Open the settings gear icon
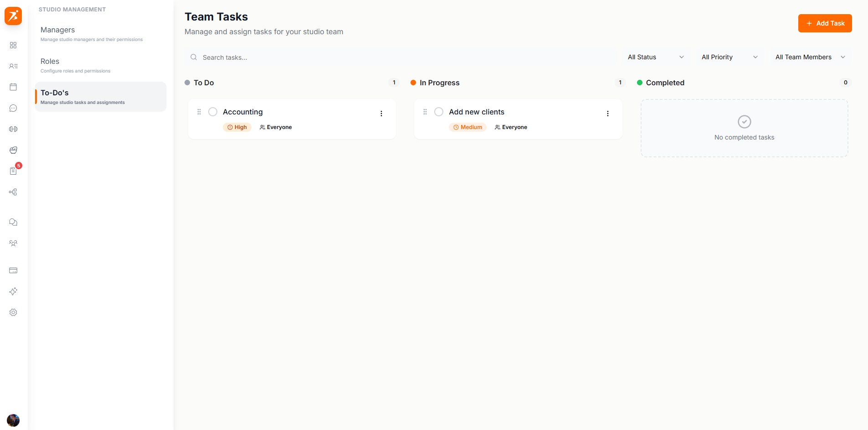 click(x=13, y=312)
